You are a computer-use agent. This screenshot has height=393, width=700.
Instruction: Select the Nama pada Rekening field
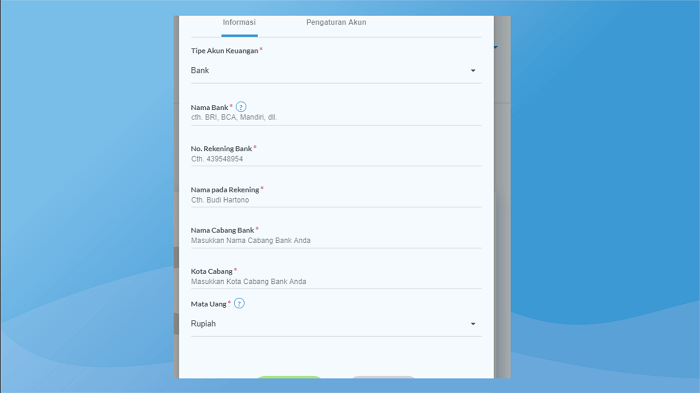pyautogui.click(x=336, y=201)
